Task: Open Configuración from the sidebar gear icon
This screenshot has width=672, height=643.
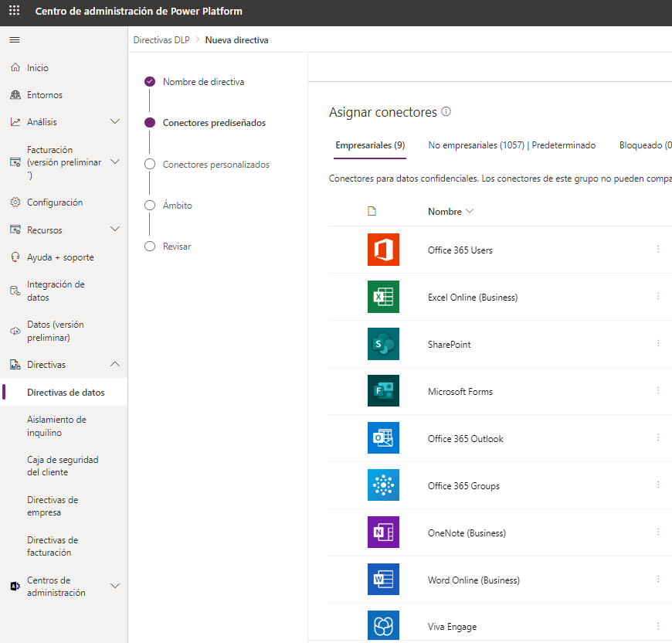Action: [14, 202]
